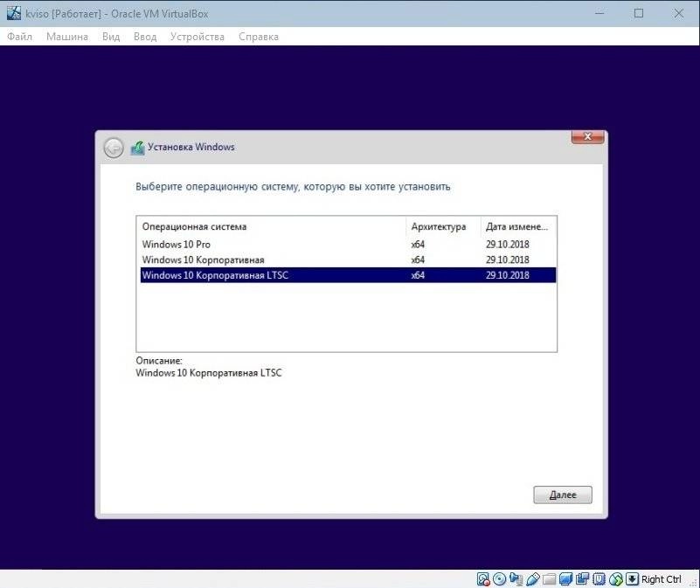Click the x64 cell in the Windows 10 Pro row
The image size is (700, 588).
pyautogui.click(x=418, y=245)
